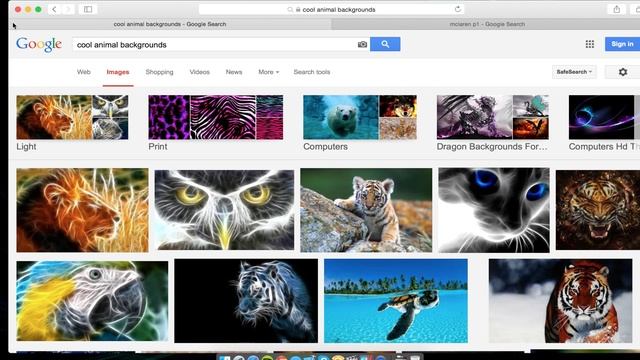Open the blue-eyed cat image
The image size is (640, 360).
click(494, 210)
